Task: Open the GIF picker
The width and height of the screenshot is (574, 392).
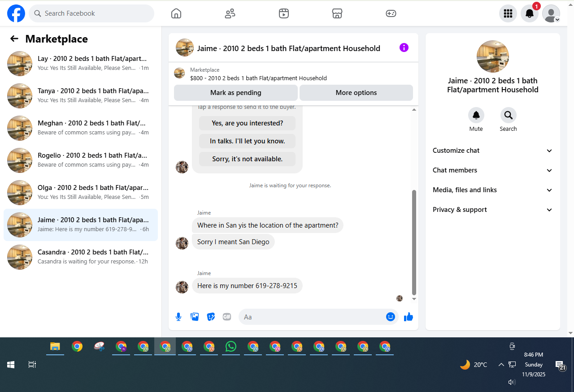Action: click(227, 317)
